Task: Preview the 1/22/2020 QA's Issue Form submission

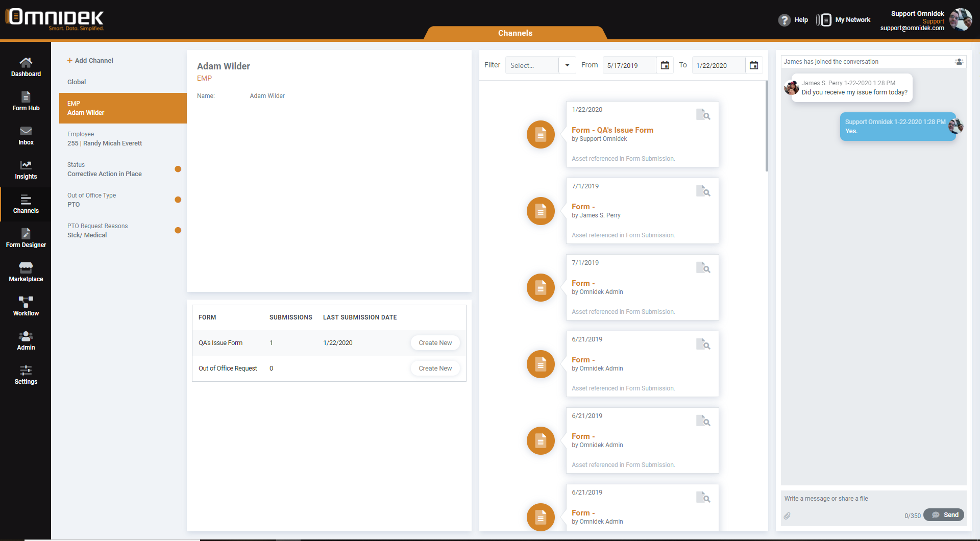Action: (703, 114)
